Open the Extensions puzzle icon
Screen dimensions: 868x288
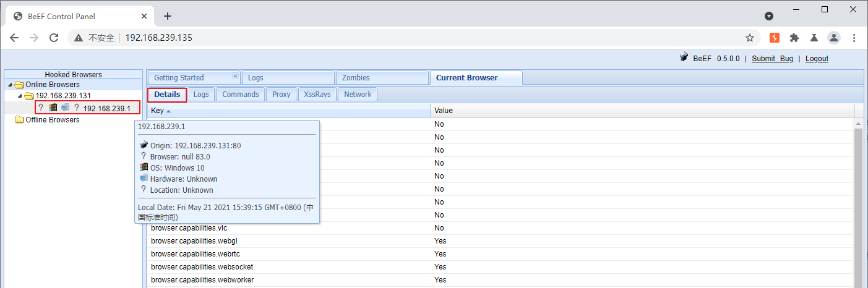tap(794, 38)
